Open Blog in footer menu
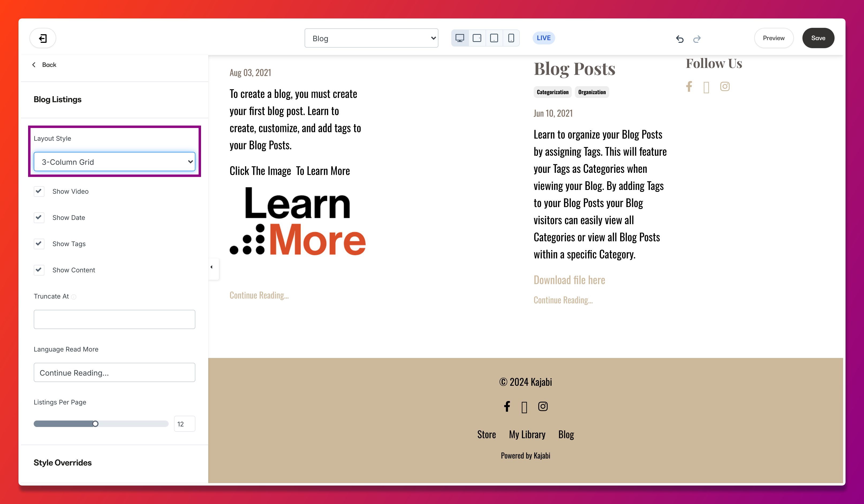The height and width of the screenshot is (504, 864). coord(566,434)
